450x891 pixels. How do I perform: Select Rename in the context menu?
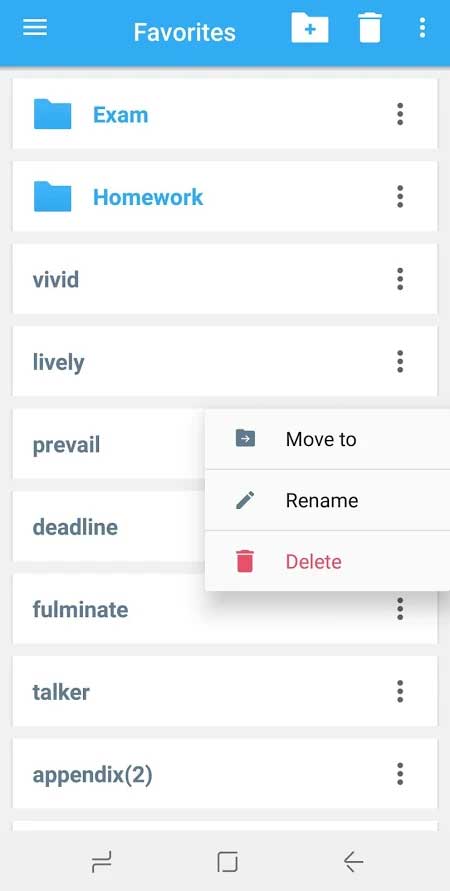[x=327, y=501]
